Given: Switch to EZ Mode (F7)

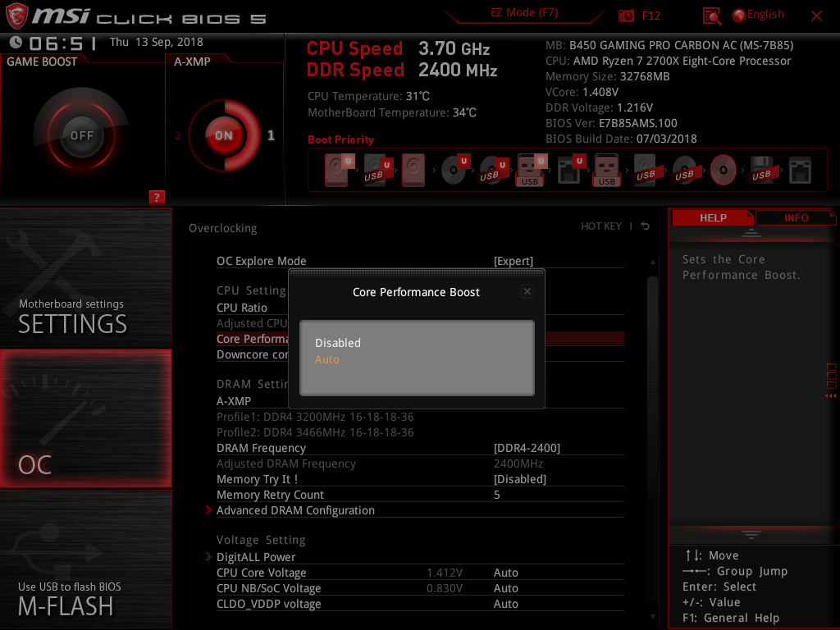Looking at the screenshot, I should coord(524,13).
